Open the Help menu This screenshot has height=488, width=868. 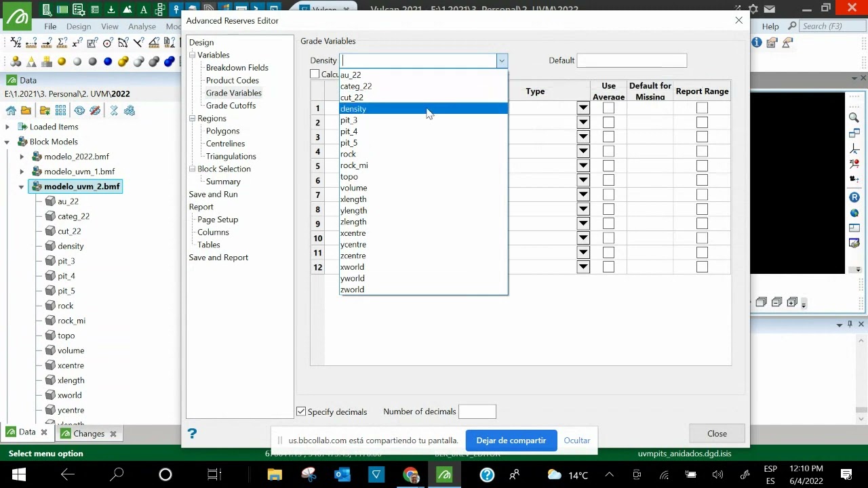click(770, 26)
